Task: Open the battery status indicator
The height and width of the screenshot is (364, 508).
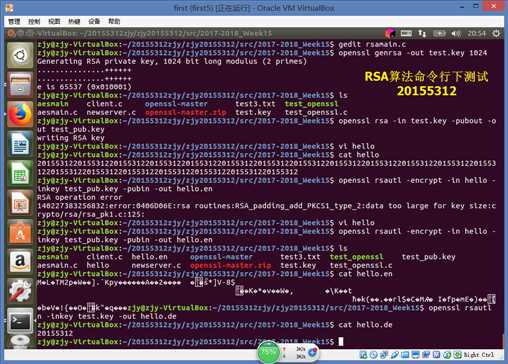Action: (x=439, y=33)
